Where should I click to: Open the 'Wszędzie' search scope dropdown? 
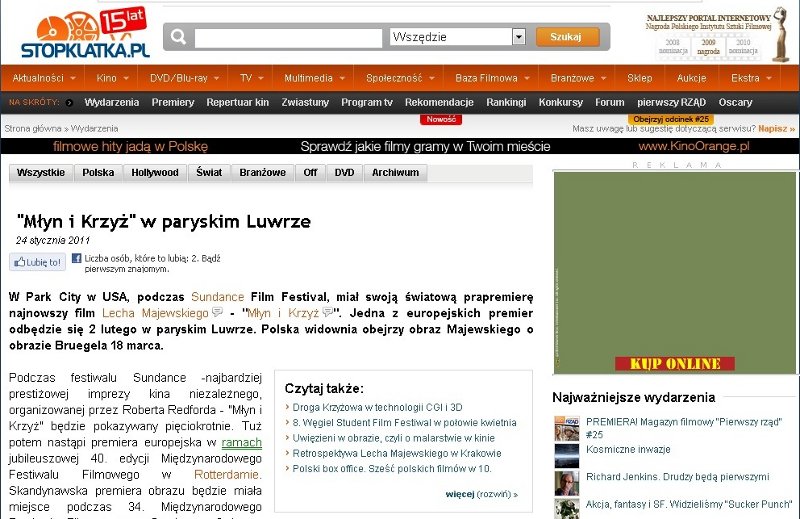click(518, 37)
